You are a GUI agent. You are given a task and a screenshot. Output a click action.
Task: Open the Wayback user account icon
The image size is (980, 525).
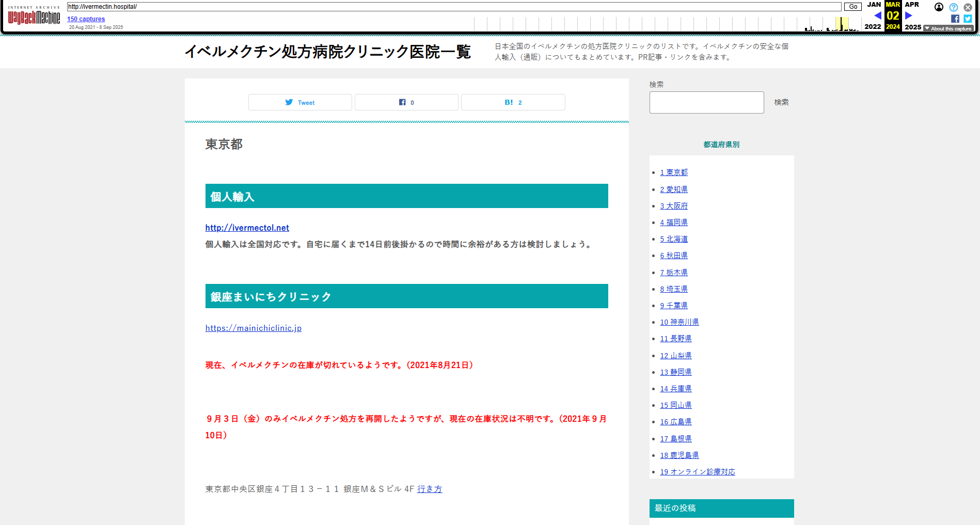[x=939, y=7]
